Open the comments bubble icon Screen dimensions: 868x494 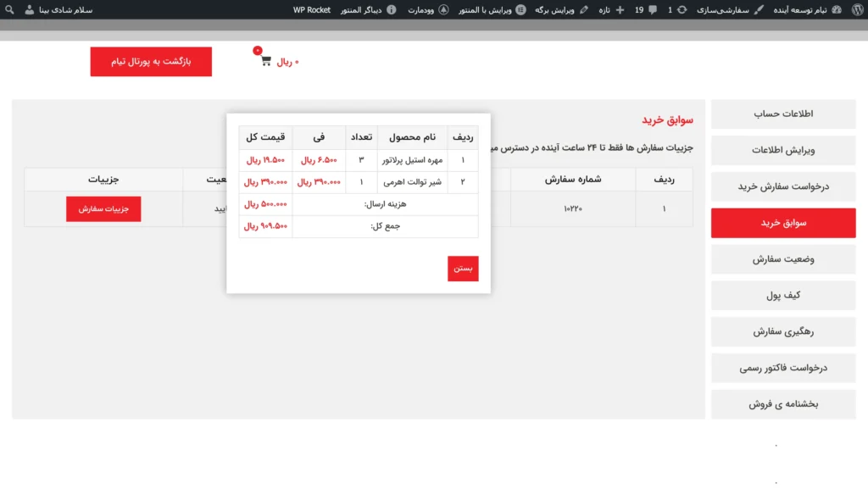(x=653, y=9)
